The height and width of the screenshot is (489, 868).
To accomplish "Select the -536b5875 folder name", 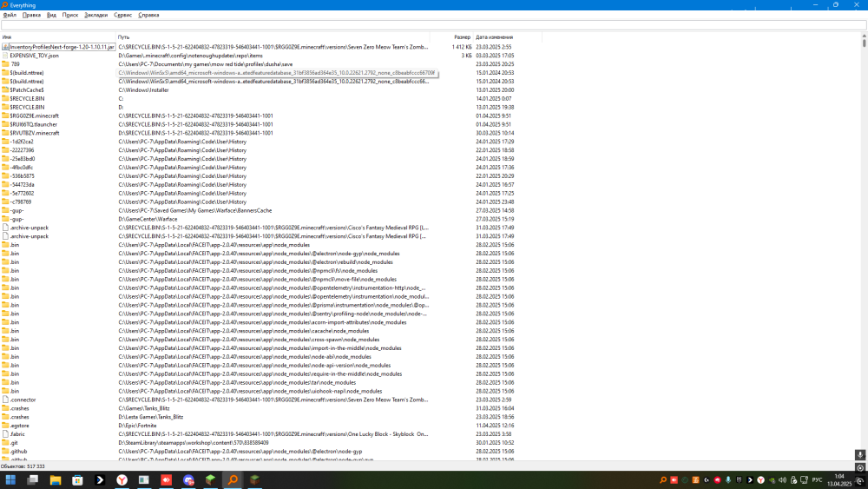I will [22, 176].
